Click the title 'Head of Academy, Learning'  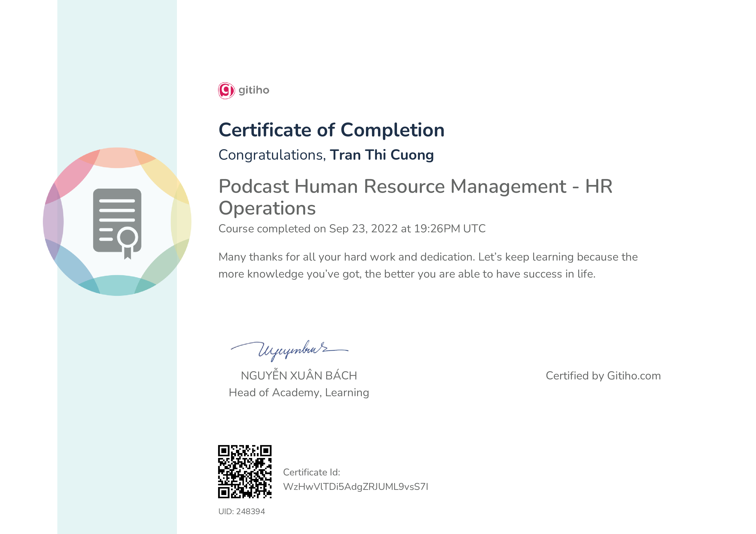tap(299, 393)
